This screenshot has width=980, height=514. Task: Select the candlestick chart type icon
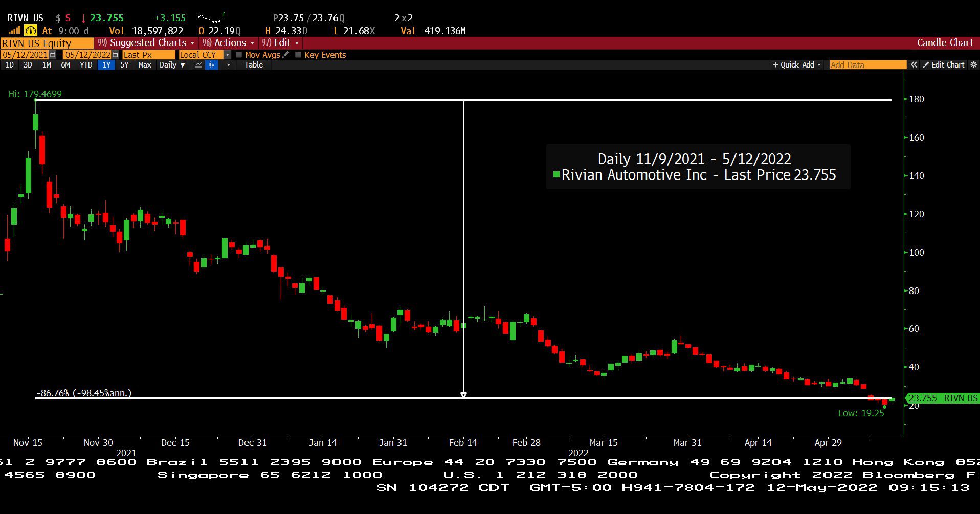212,65
